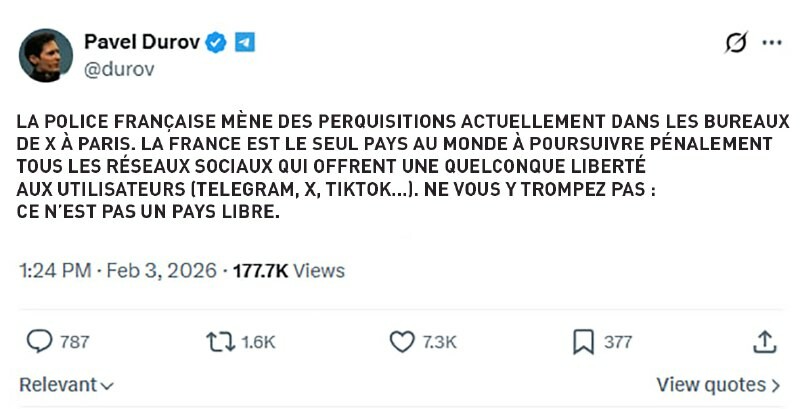Click the Pavel Durov display name
The width and height of the screenshot is (800, 409).
(x=141, y=42)
